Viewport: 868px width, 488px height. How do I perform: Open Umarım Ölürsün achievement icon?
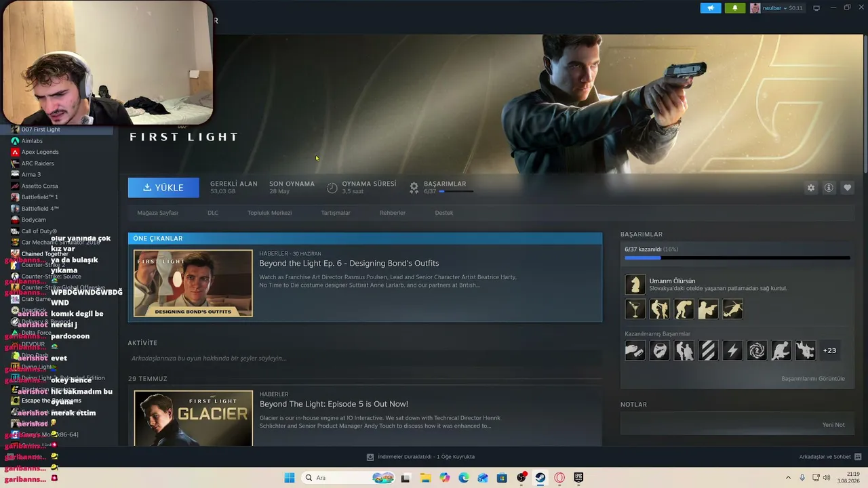pyautogui.click(x=635, y=285)
